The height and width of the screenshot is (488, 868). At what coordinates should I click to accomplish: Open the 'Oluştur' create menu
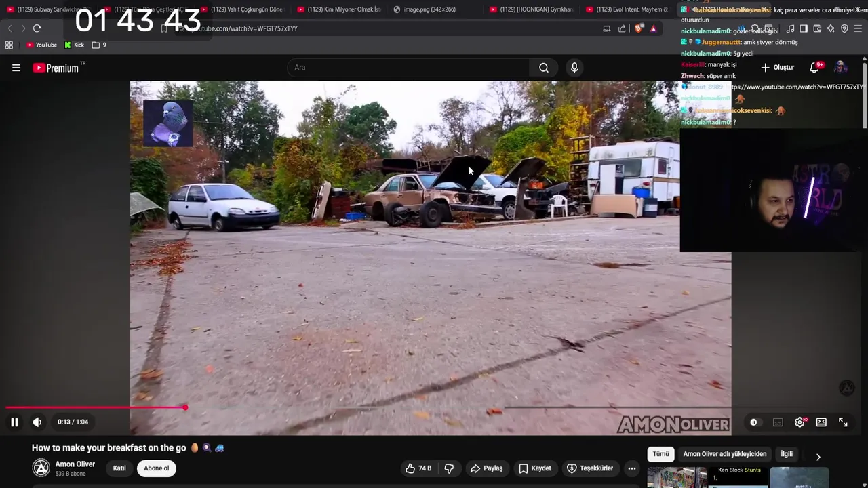777,68
